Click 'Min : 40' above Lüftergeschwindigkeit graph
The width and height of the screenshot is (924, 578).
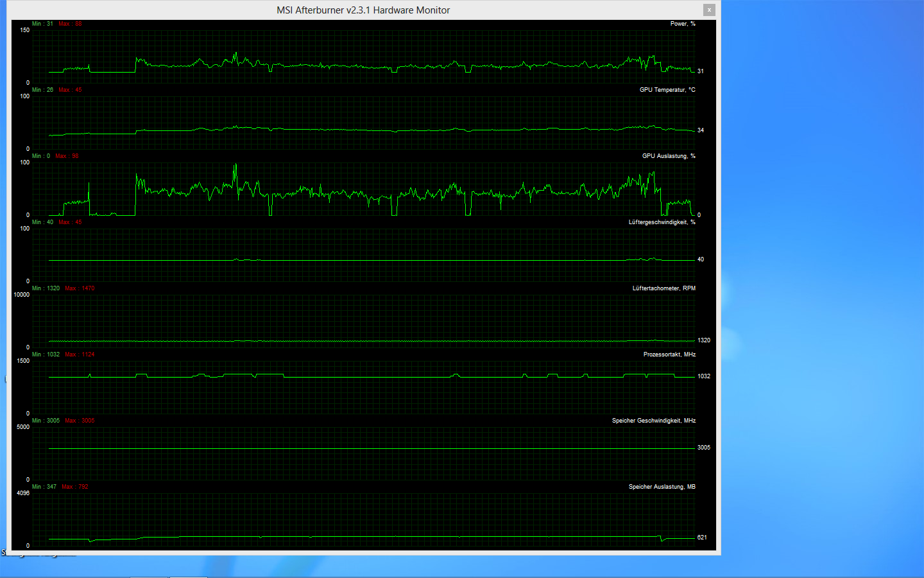point(42,222)
